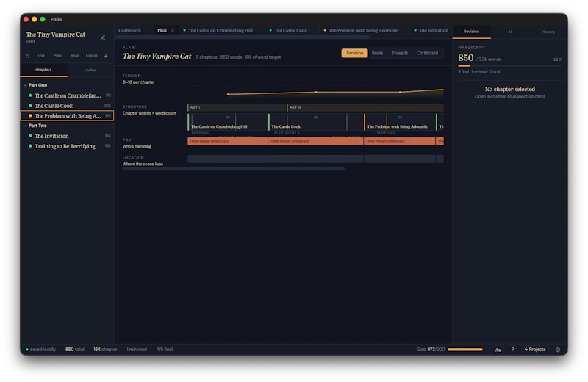588x382 pixels.
Task: Click the manuscript word progress bar
Action: [x=509, y=66]
